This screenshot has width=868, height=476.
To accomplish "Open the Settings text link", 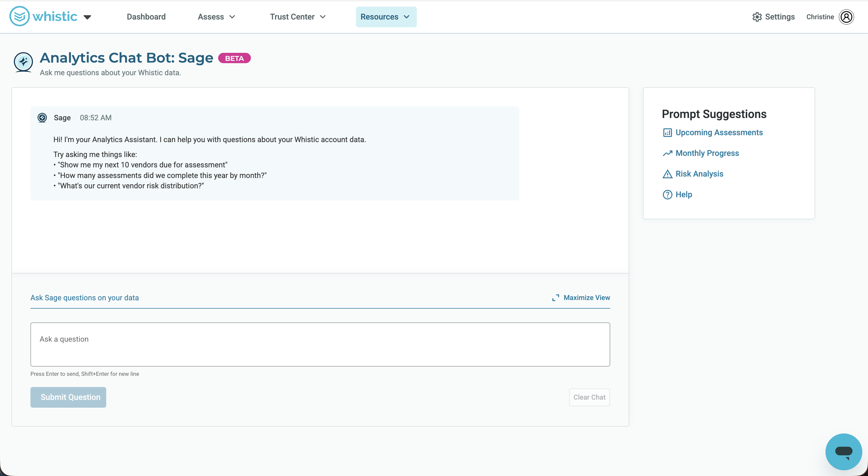I will pyautogui.click(x=780, y=17).
